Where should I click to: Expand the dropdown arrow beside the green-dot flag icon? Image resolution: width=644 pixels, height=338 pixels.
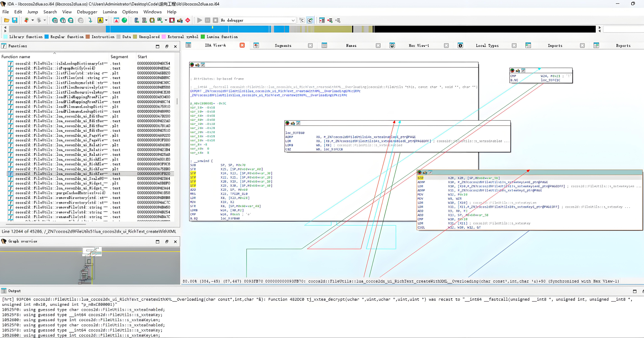166,20
